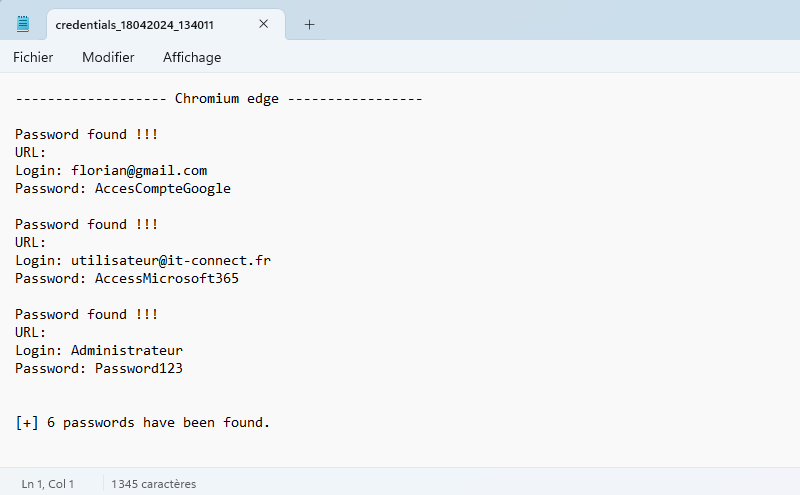Click on the Administrateur login text

(x=127, y=350)
